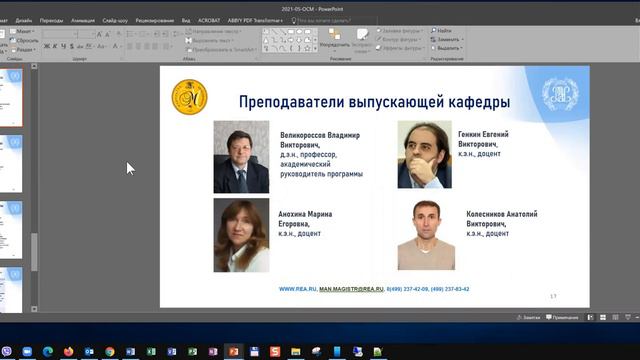
Task: Open Макет layout dropdown
Action: [x=22, y=31]
